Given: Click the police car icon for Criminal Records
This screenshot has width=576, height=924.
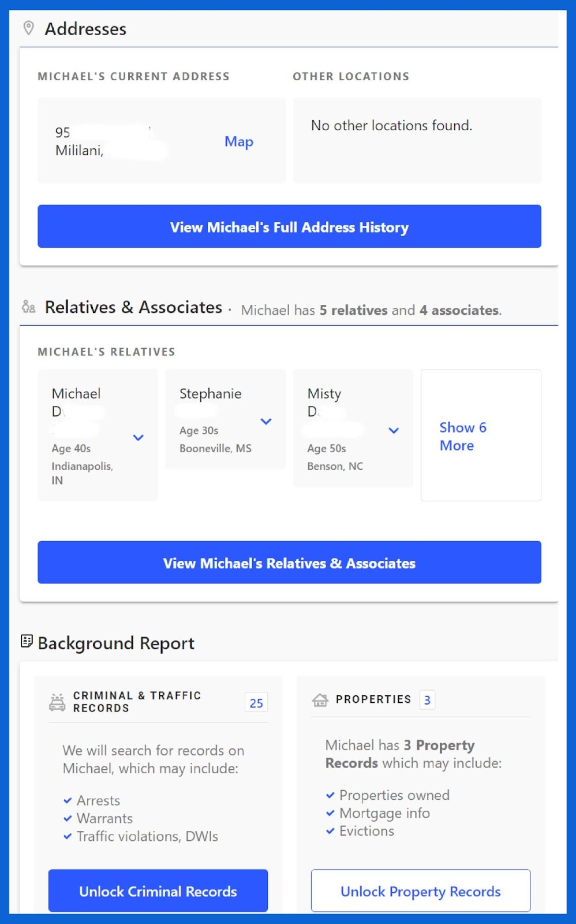Looking at the screenshot, I should (x=57, y=702).
